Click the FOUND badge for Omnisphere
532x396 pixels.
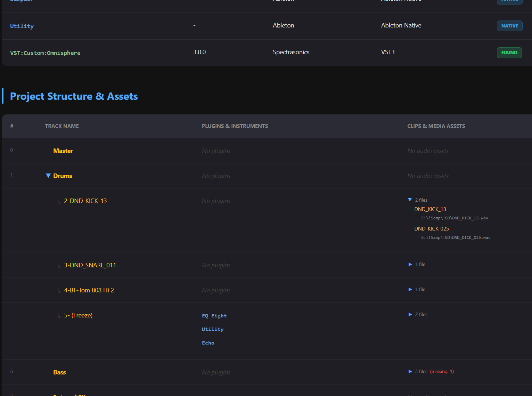pos(509,52)
